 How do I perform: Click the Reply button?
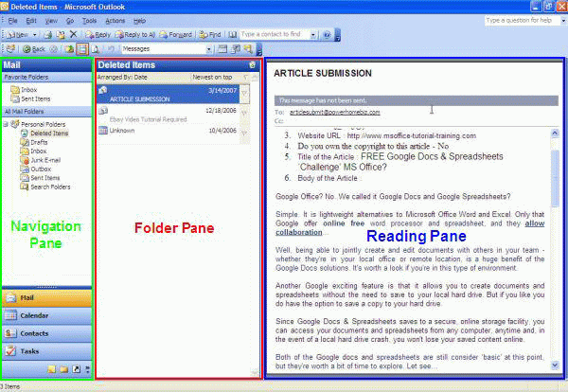tap(98, 35)
